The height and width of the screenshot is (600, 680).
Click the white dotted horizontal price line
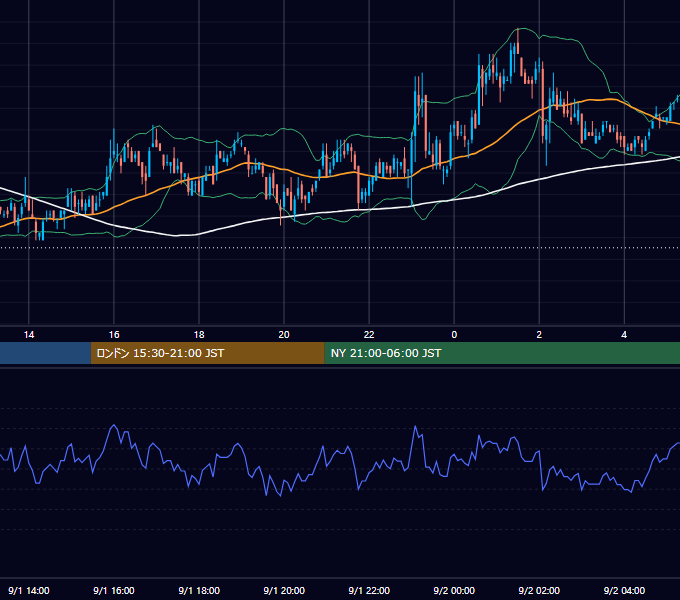tap(340, 248)
